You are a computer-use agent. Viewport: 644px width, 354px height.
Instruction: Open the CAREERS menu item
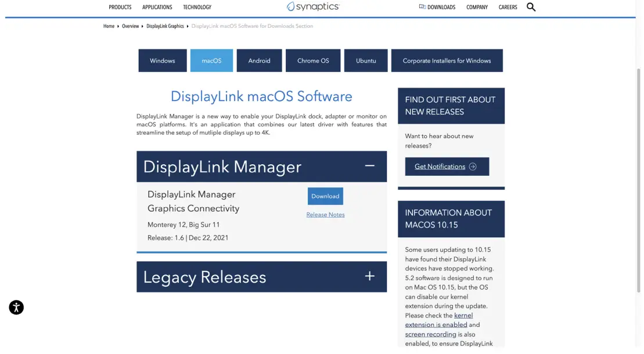[508, 6]
